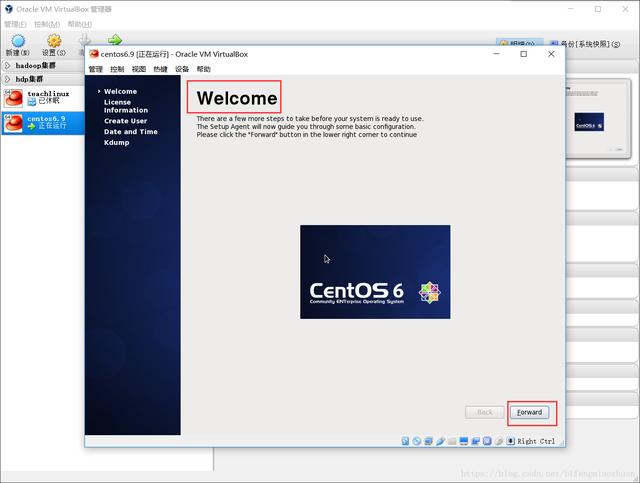Open 管理 menu in centos6.9 window

click(96, 69)
